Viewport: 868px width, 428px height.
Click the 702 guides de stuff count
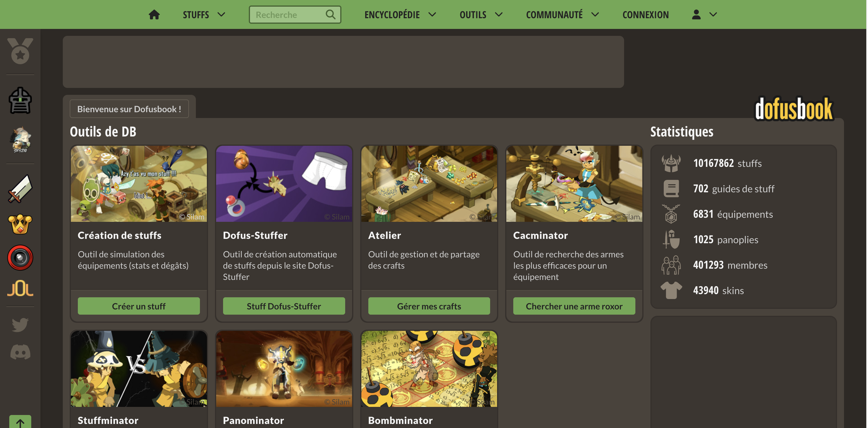pyautogui.click(x=733, y=189)
